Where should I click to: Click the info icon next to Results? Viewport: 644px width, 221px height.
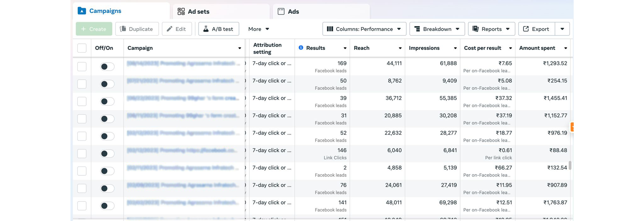301,48
